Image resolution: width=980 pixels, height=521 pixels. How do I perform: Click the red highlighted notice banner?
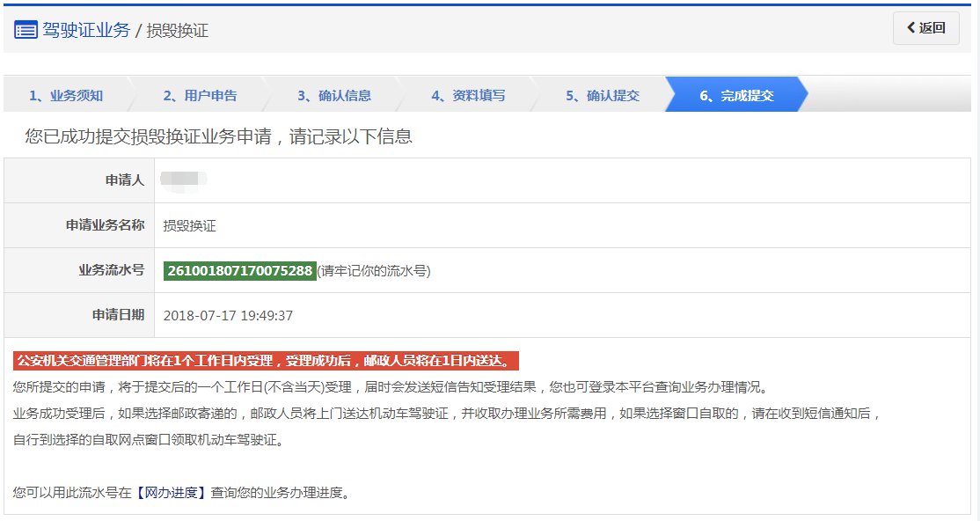pos(264,361)
